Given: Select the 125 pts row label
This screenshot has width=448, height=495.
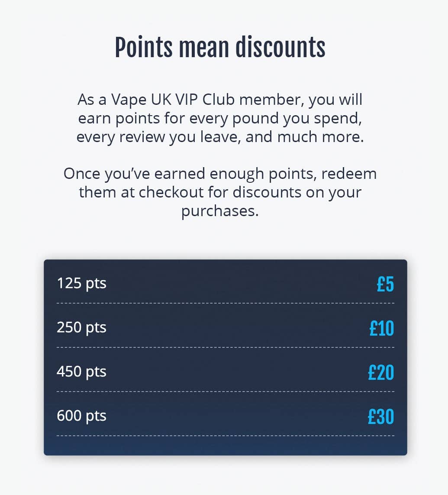Looking at the screenshot, I should (x=81, y=283).
